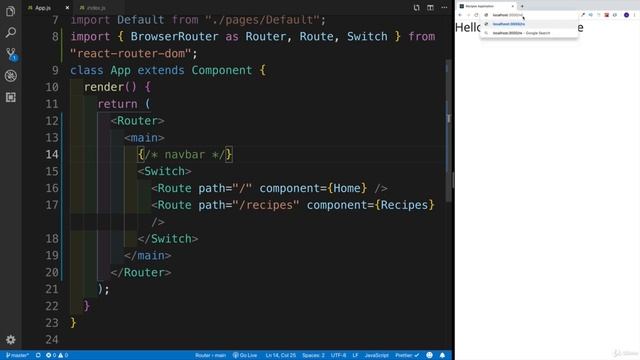The image size is (640, 360).
Task: Select language mode JavaScript in status bar
Action: 376,355
